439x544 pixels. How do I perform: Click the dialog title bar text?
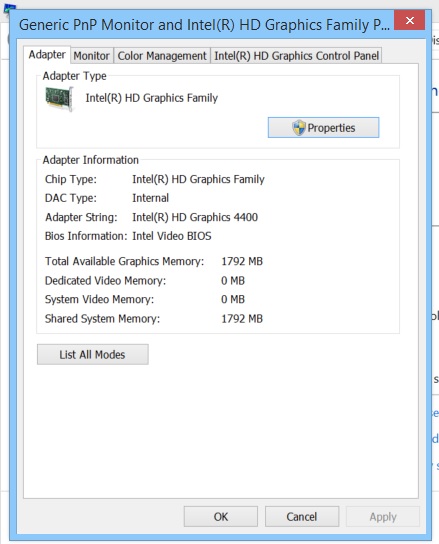pyautogui.click(x=204, y=25)
